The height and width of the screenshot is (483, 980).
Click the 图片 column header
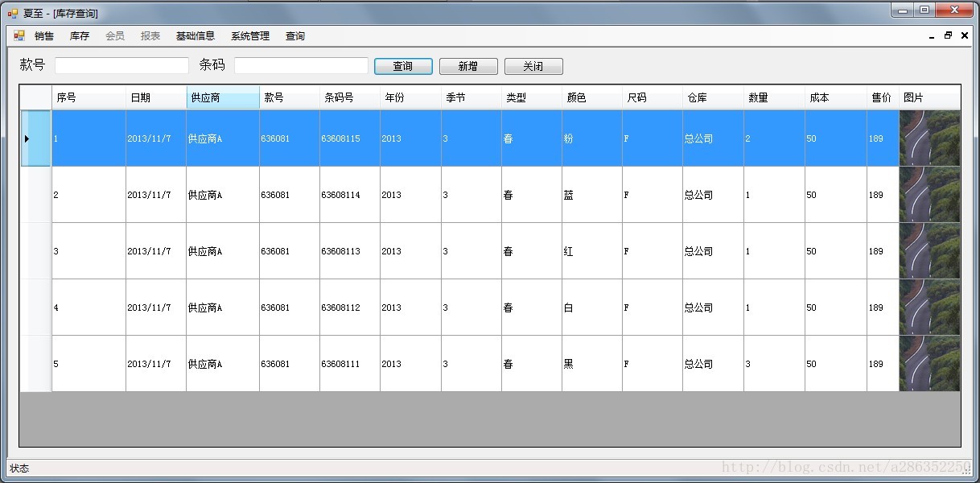click(929, 97)
